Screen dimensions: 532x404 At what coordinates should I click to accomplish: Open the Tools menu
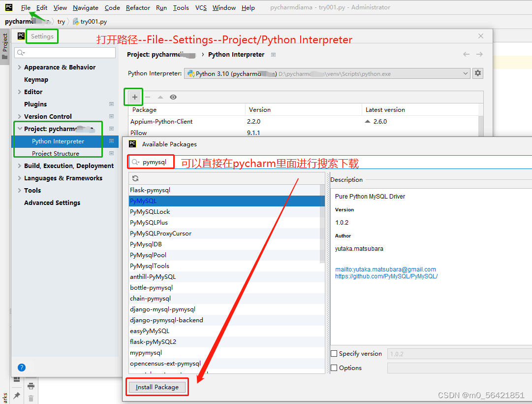pos(181,7)
